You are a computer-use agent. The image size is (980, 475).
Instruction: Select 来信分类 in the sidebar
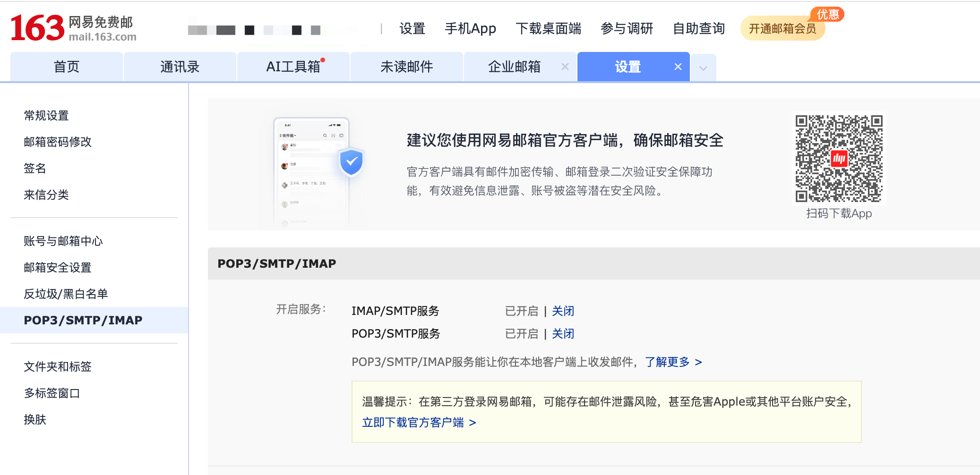pos(46,195)
